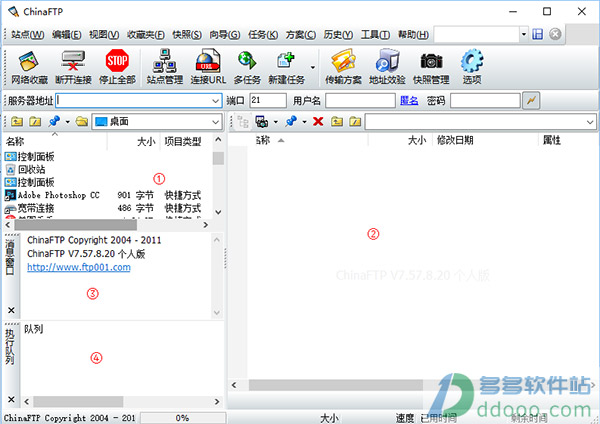The image size is (600, 424).
Task: Click the quick connect lightning button
Action: 531,101
